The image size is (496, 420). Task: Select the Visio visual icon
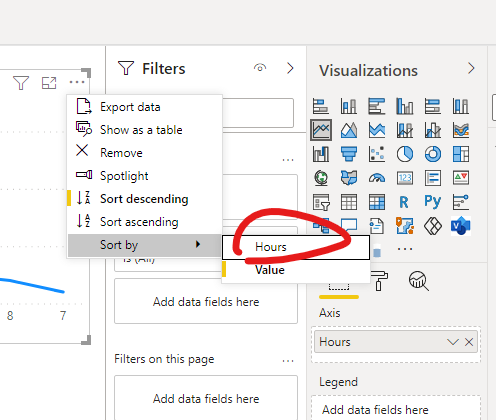point(461,226)
